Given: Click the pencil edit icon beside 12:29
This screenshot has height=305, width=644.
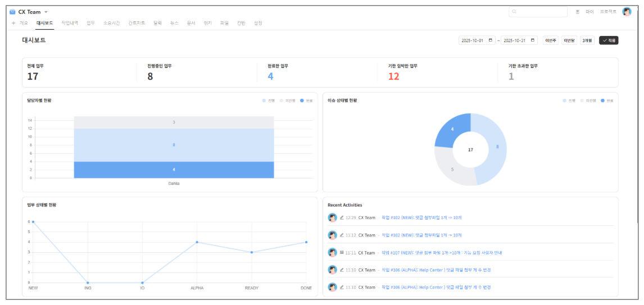Looking at the screenshot, I should click(x=342, y=217).
